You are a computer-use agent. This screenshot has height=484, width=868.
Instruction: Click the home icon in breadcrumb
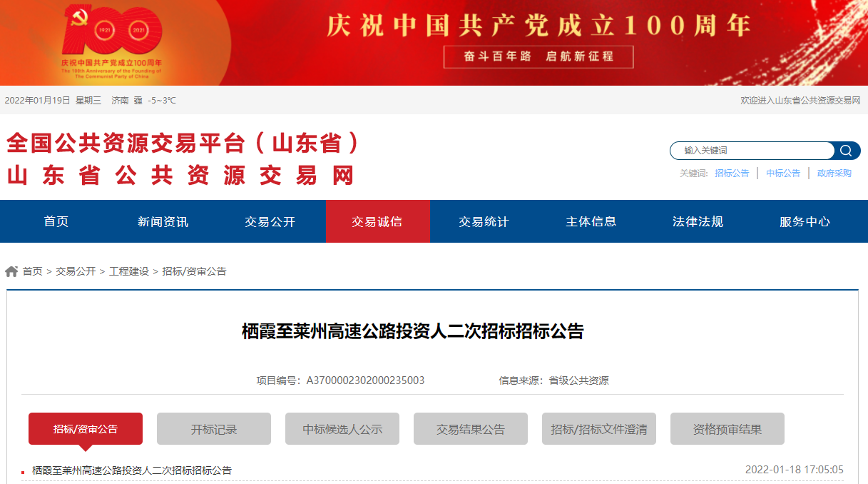point(11,271)
